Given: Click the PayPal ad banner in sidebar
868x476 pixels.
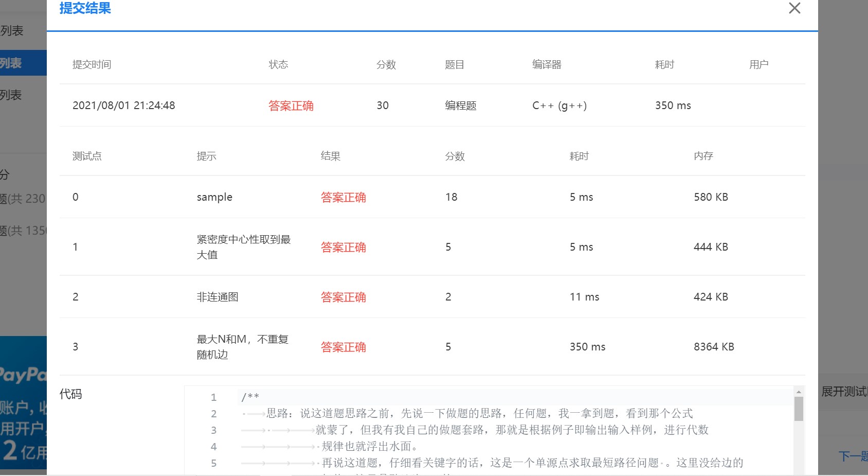Looking at the screenshot, I should [23, 402].
